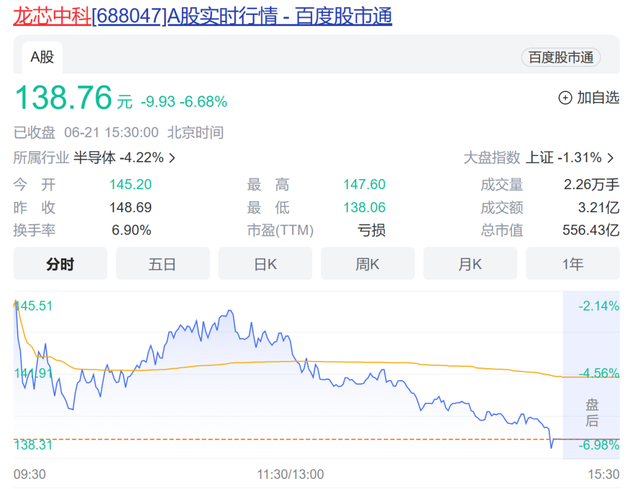Click the 换手率 value 6.90%
The width and height of the screenshot is (640, 489).
click(x=131, y=230)
